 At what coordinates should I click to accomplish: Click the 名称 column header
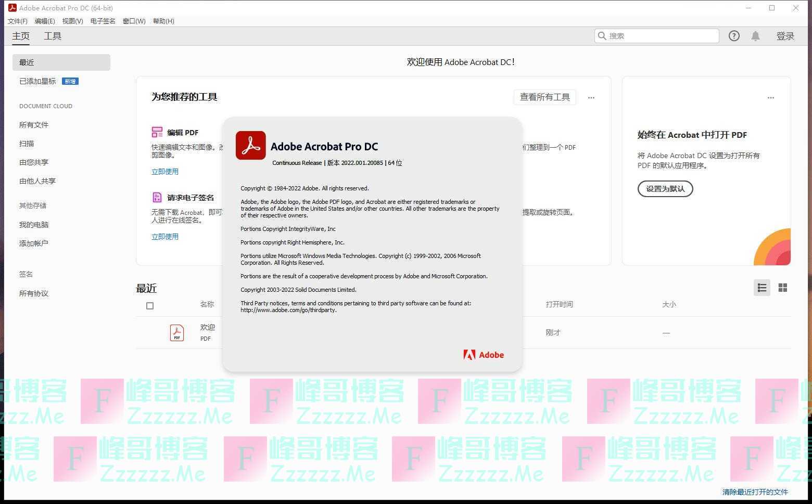pos(207,304)
